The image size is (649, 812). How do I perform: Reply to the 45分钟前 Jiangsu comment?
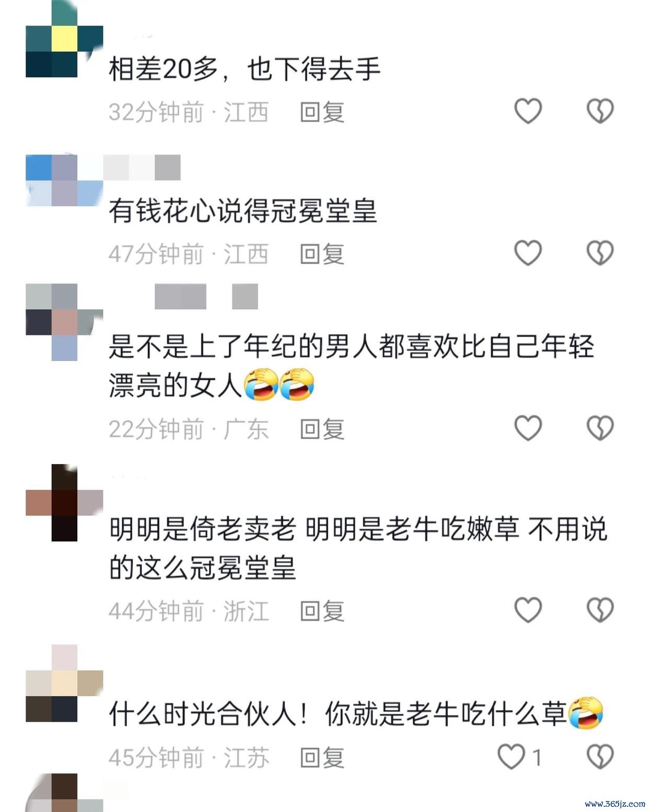(322, 758)
